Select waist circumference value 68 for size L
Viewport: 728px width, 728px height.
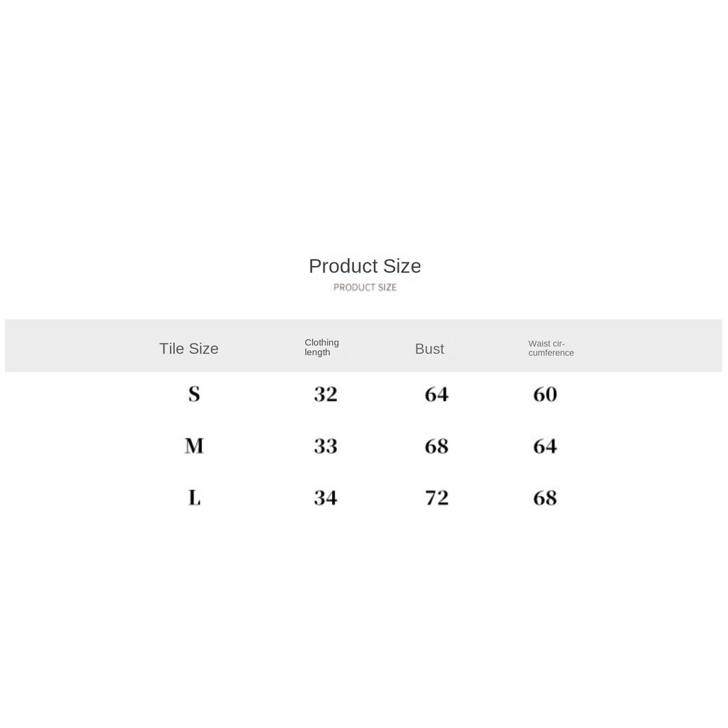pos(545,498)
